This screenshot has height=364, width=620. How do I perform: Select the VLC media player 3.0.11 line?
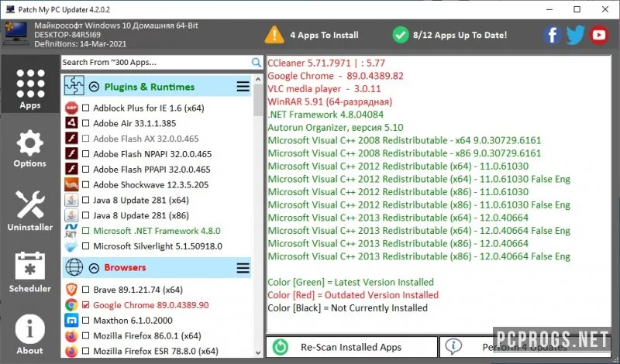click(x=324, y=88)
